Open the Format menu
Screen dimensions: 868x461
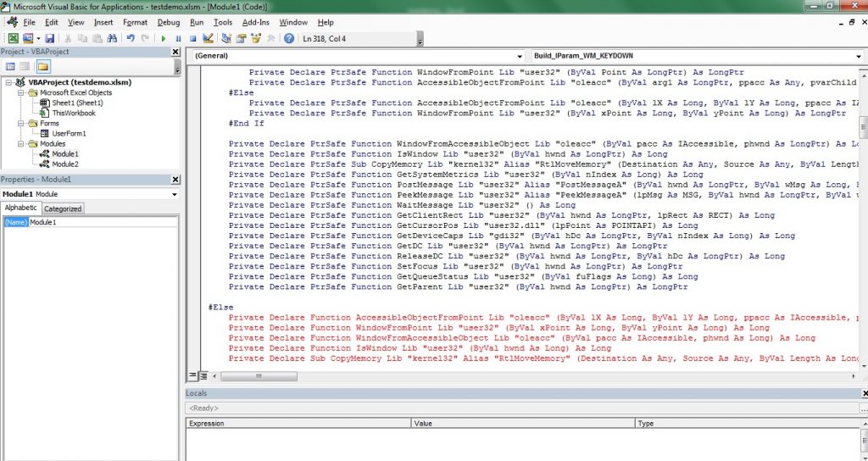(x=135, y=22)
